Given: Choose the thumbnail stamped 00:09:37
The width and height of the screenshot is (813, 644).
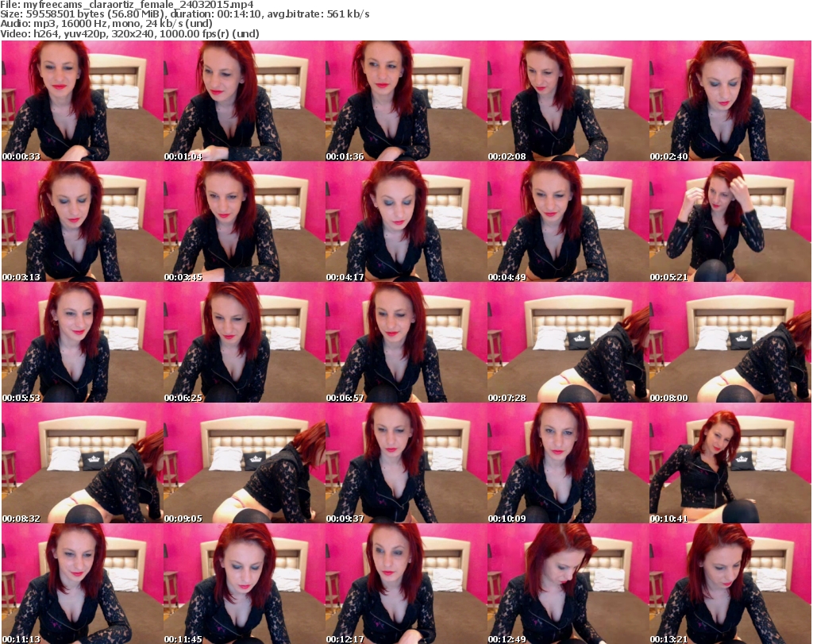Looking at the screenshot, I should tap(406, 463).
